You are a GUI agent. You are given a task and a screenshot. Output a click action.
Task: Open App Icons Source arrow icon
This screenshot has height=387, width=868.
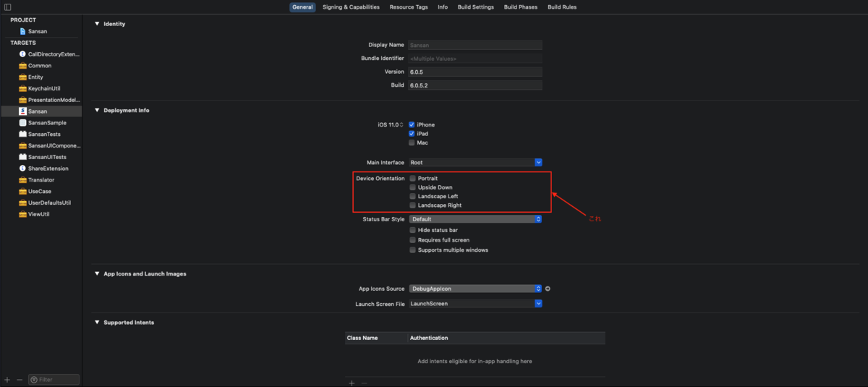[548, 289]
